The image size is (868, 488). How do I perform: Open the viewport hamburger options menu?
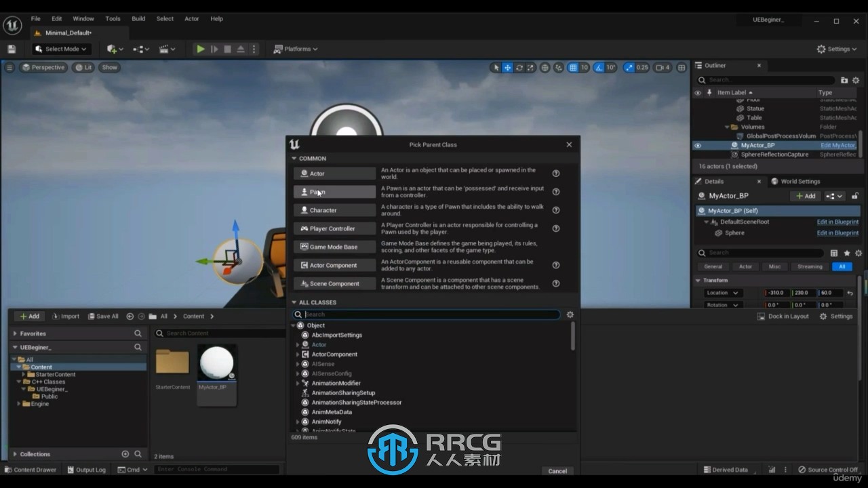[9, 67]
